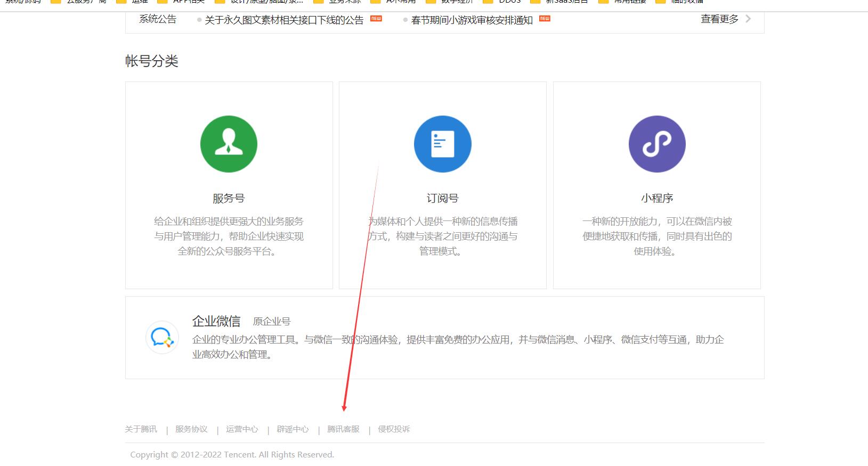This screenshot has width=868, height=466.
Task: Open the 侵权投诉 footer link
Action: [x=394, y=429]
